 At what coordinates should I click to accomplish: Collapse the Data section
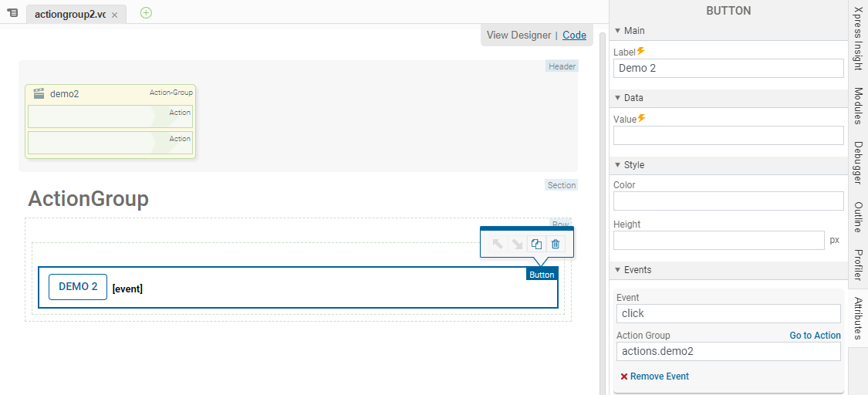point(618,98)
